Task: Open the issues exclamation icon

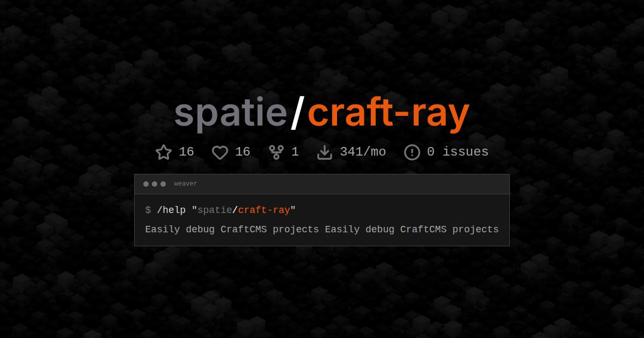Action: [412, 152]
